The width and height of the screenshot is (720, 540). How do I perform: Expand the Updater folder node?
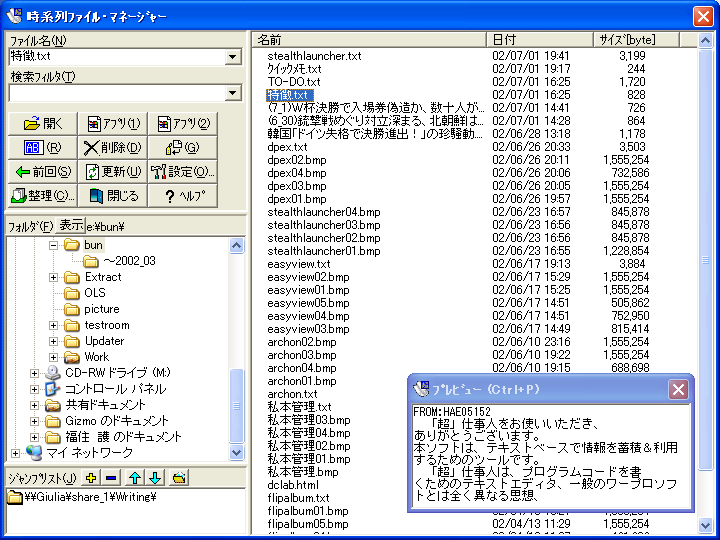point(53,342)
